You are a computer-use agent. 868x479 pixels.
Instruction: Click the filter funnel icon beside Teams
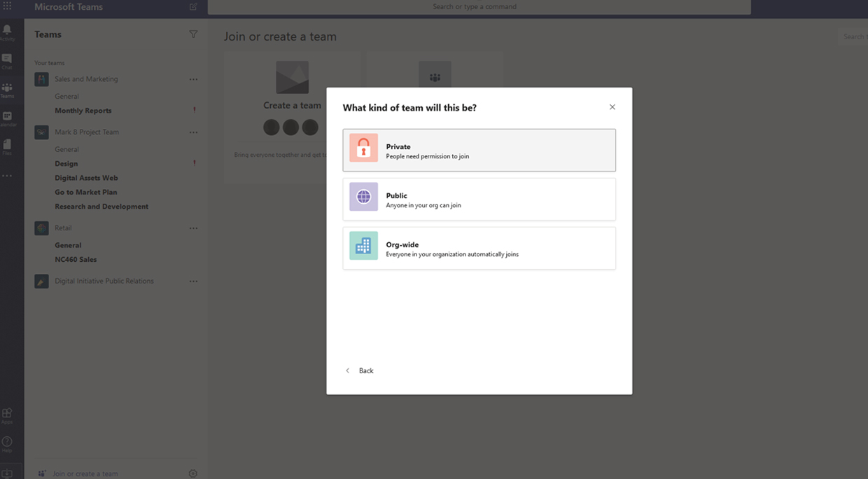[193, 34]
